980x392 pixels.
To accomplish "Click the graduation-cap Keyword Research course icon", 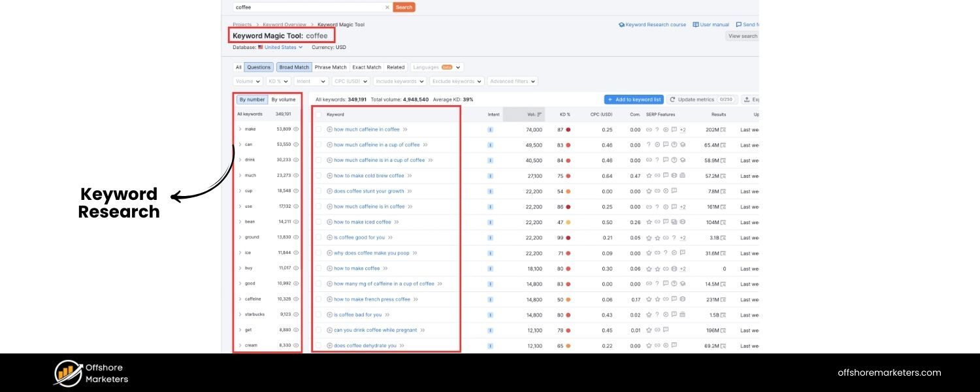I will [x=621, y=24].
